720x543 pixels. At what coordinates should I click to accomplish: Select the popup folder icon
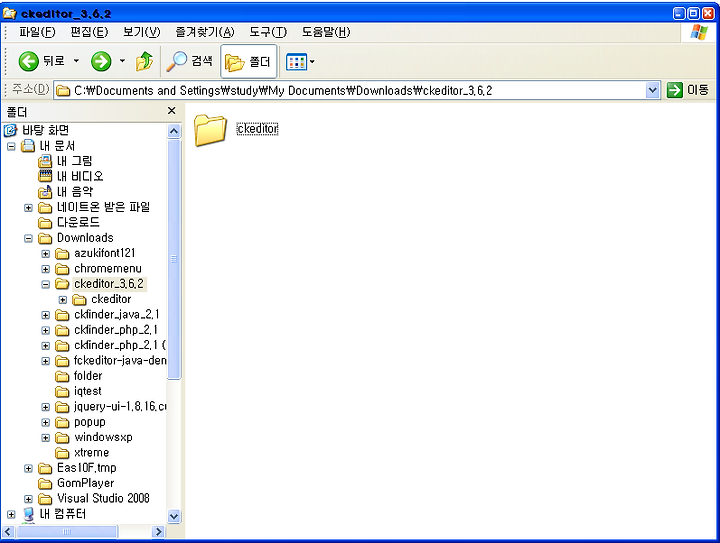pyautogui.click(x=62, y=422)
